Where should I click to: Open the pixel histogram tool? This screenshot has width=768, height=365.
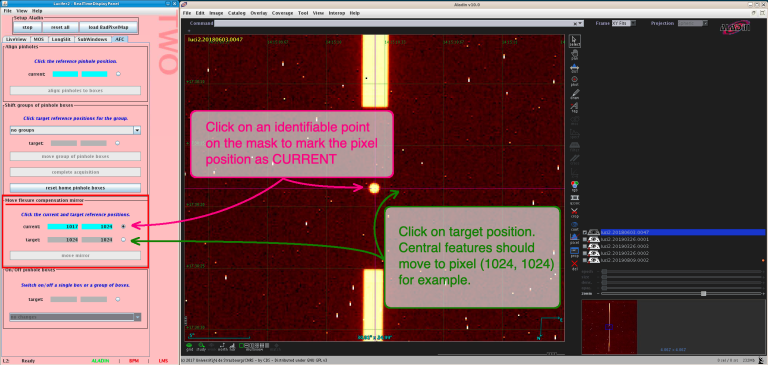575,238
